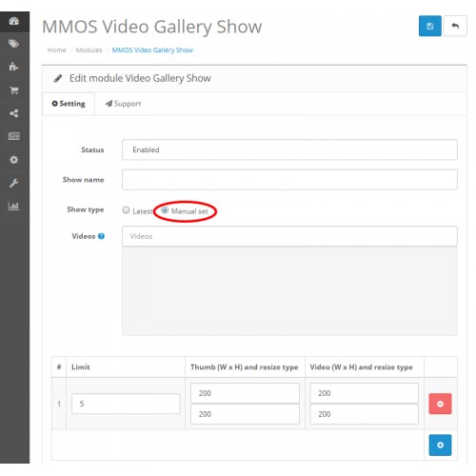Screen dimensions: 476x476
Task: Open the Sales shopping cart icon
Action: [x=14, y=90]
